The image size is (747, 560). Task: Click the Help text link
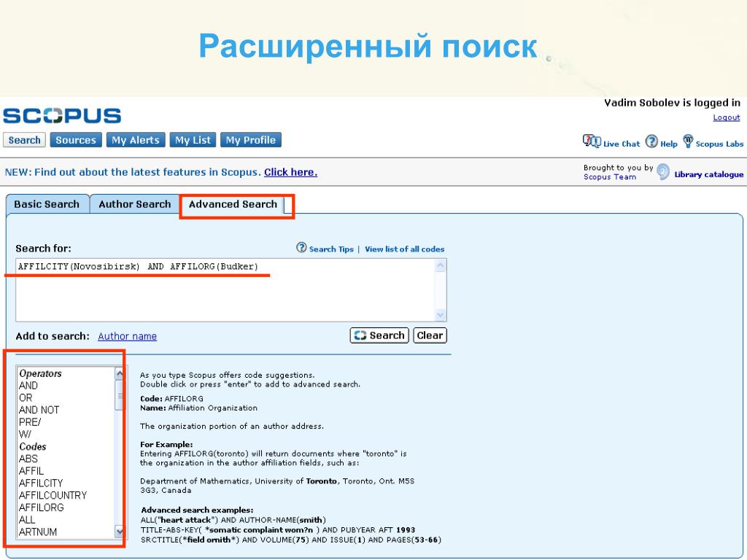coord(669,144)
